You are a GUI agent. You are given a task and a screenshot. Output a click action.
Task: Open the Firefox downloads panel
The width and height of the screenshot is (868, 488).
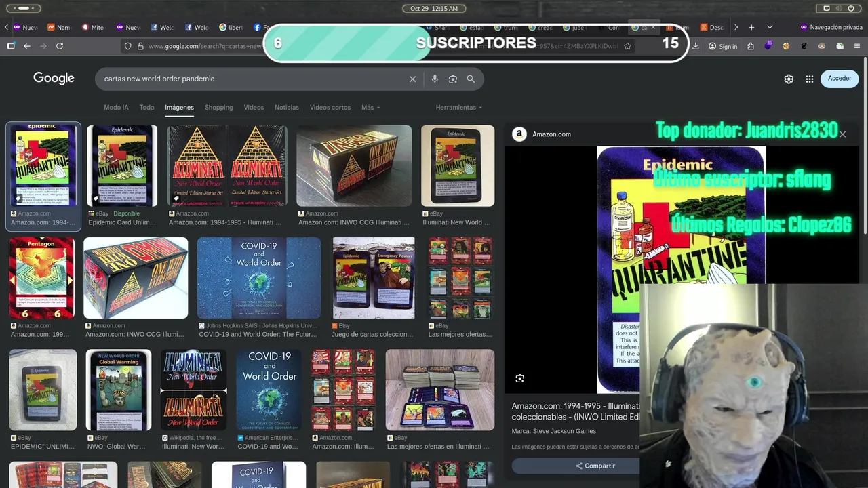695,46
